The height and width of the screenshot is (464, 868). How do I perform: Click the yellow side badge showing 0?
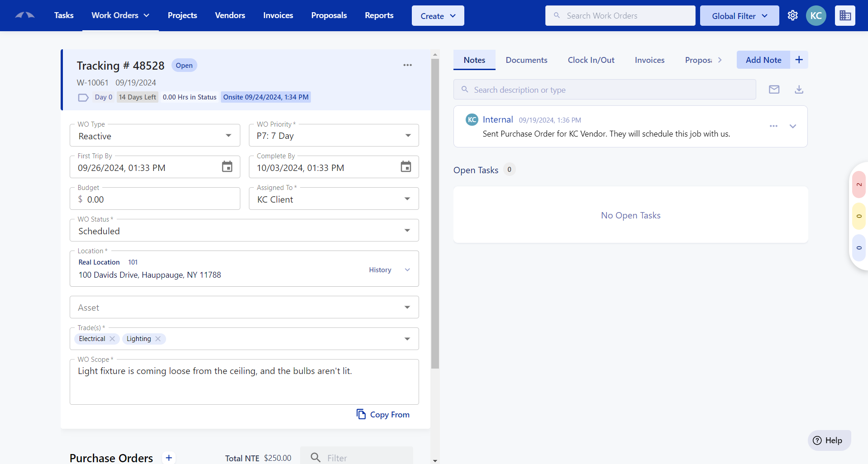859,216
